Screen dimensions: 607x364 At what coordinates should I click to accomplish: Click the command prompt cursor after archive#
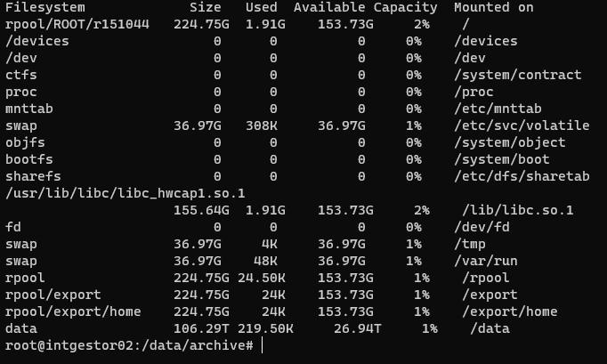coord(262,345)
